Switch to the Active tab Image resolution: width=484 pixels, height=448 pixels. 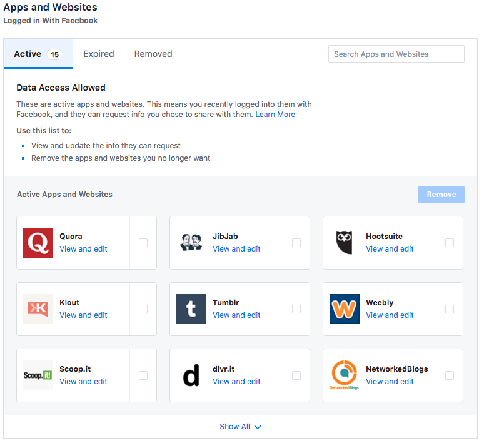click(x=38, y=54)
